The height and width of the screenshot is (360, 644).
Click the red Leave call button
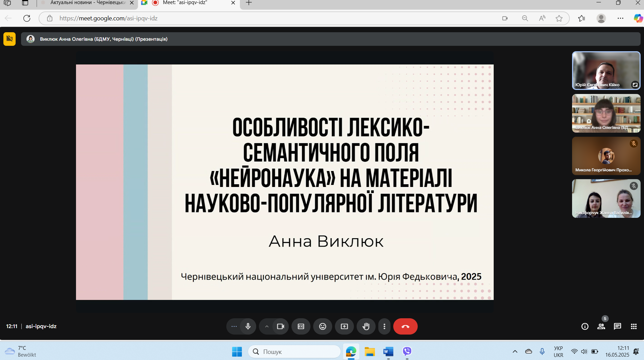pos(405,326)
